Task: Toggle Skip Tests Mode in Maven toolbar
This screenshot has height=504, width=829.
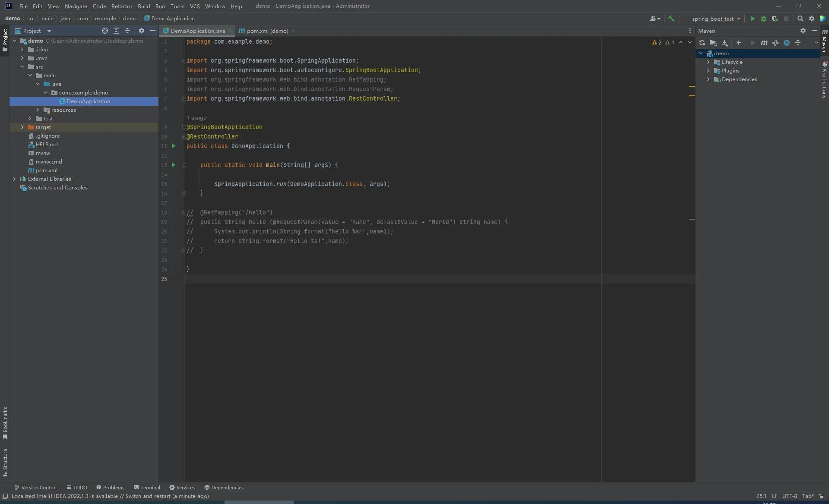Action: tap(787, 43)
